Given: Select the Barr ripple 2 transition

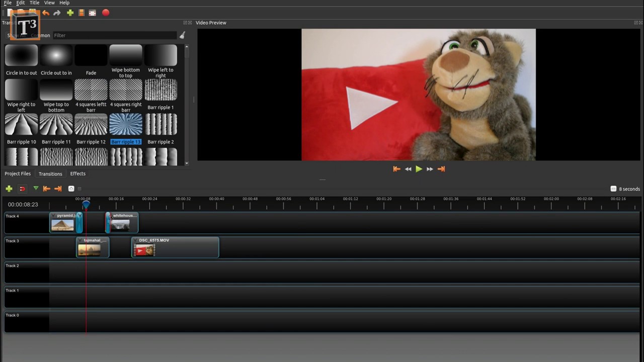Looking at the screenshot, I should click(160, 129).
